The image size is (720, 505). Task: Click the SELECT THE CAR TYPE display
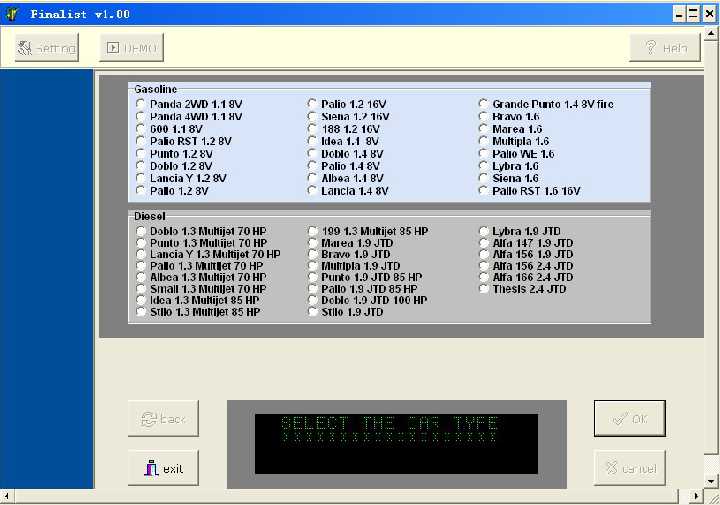(x=396, y=443)
